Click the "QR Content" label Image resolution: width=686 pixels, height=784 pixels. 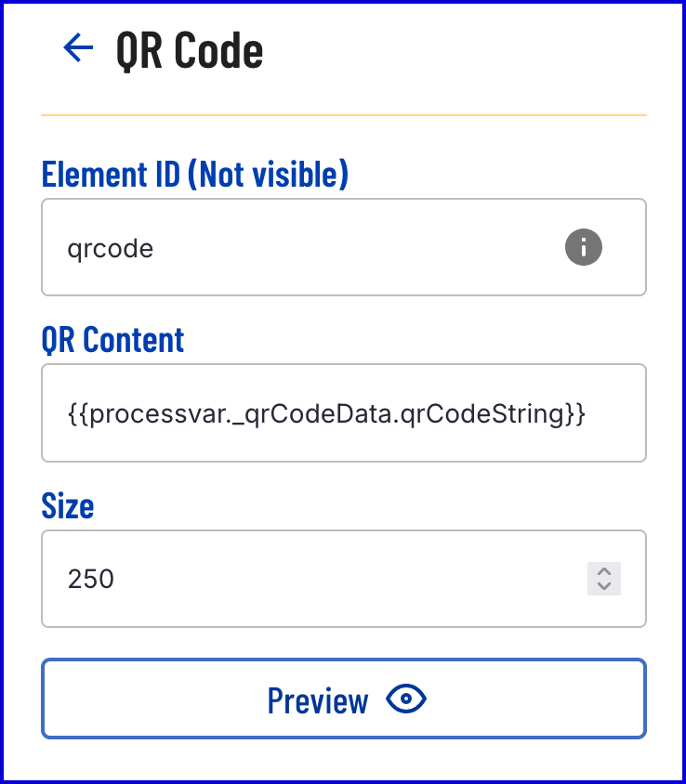click(x=113, y=340)
